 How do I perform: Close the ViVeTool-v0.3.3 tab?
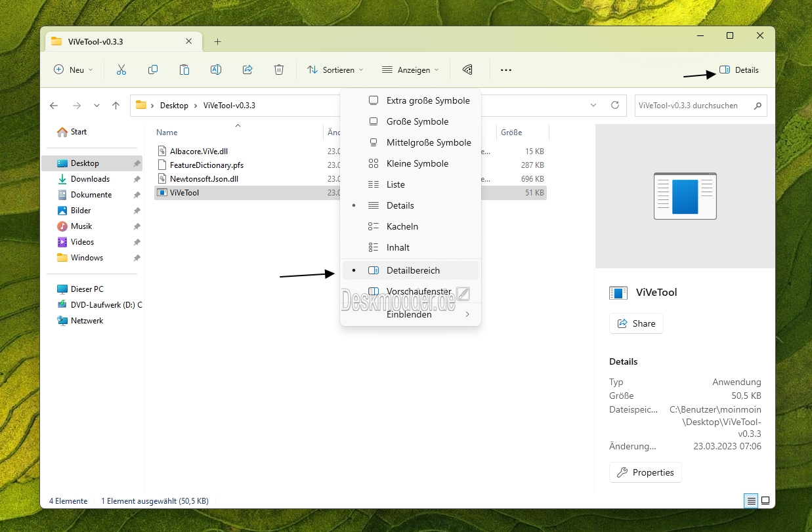click(x=189, y=41)
